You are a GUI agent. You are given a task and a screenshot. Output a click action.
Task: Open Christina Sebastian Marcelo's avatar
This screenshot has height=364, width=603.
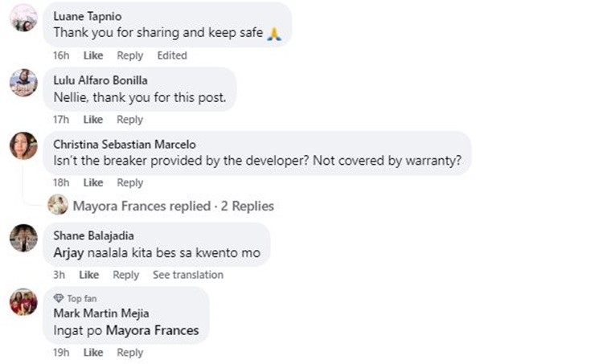tap(23, 145)
